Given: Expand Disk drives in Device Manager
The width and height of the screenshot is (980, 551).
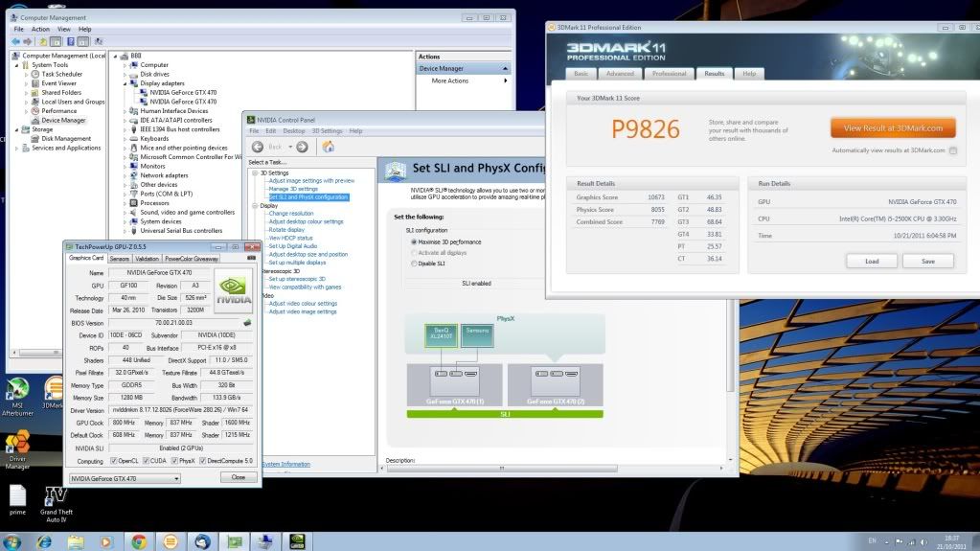Looking at the screenshot, I should (125, 74).
